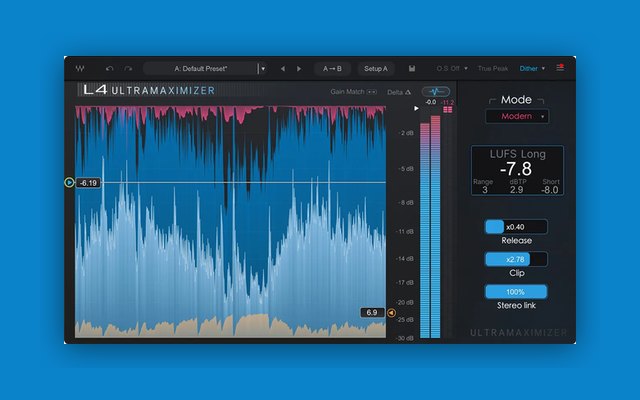Undo the last change
Image resolution: width=640 pixels, height=400 pixels.
(x=109, y=69)
